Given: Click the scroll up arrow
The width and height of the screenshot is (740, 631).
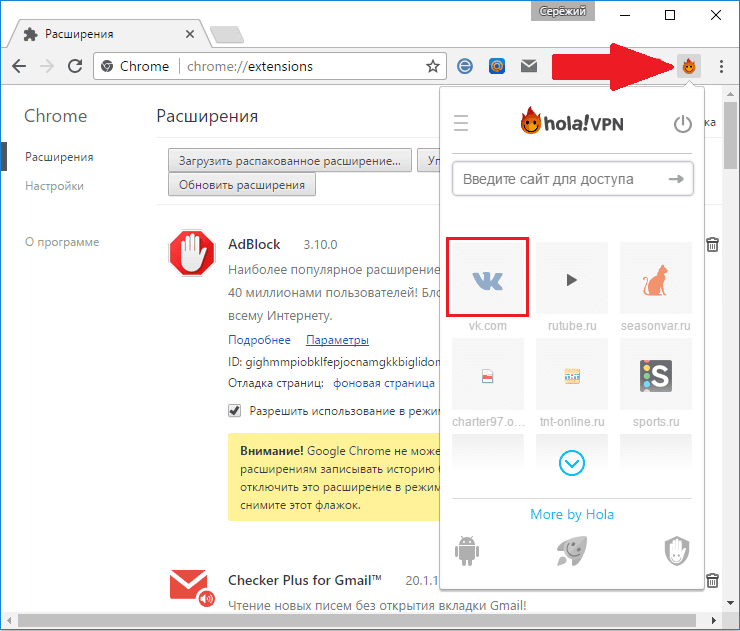Looking at the screenshot, I should tap(731, 93).
